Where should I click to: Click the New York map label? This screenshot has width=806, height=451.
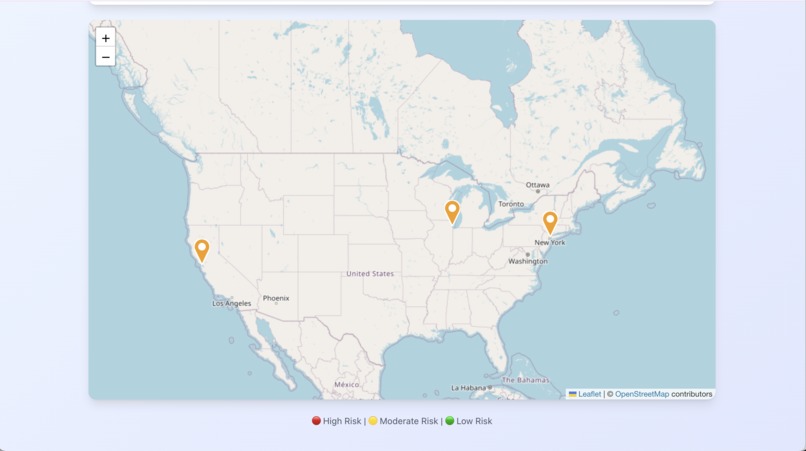tap(549, 242)
